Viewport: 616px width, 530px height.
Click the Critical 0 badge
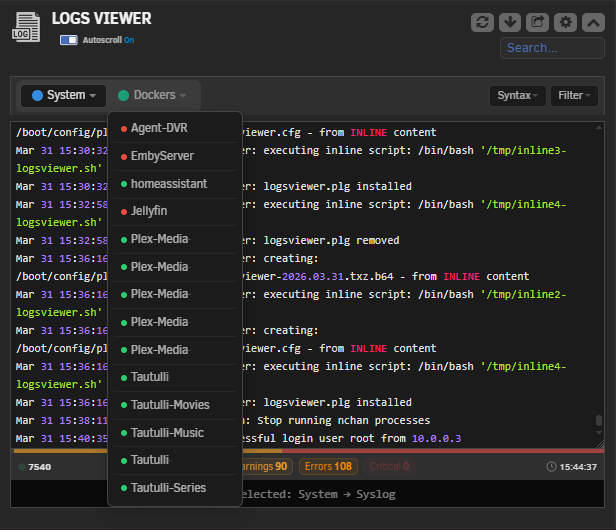point(389,466)
